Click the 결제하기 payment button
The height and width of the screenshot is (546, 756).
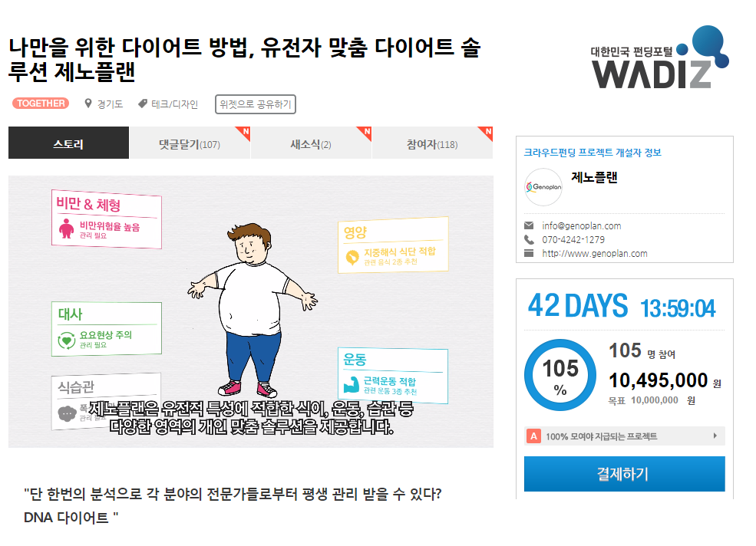(625, 474)
